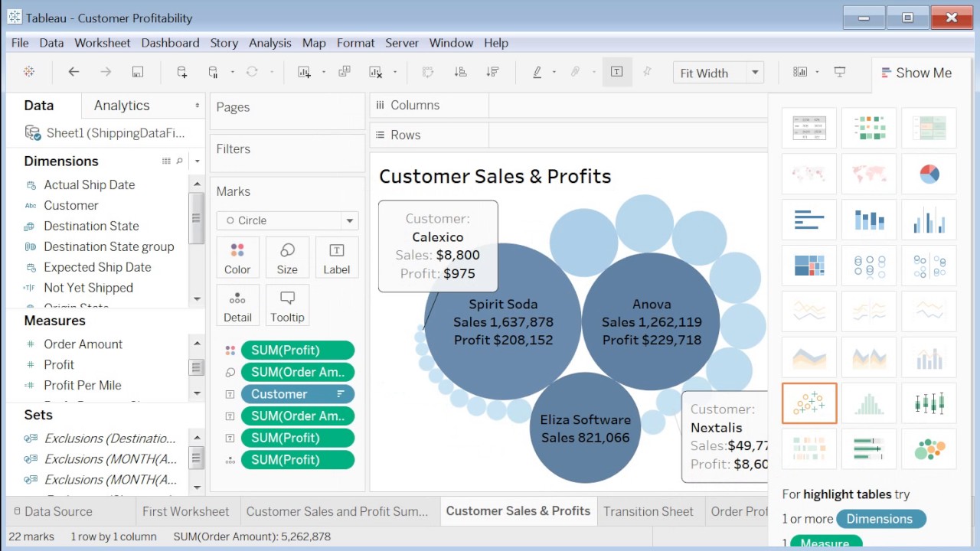Viewport: 980px width, 551px height.
Task: Click the Tableau start page icon
Action: pos(29,72)
